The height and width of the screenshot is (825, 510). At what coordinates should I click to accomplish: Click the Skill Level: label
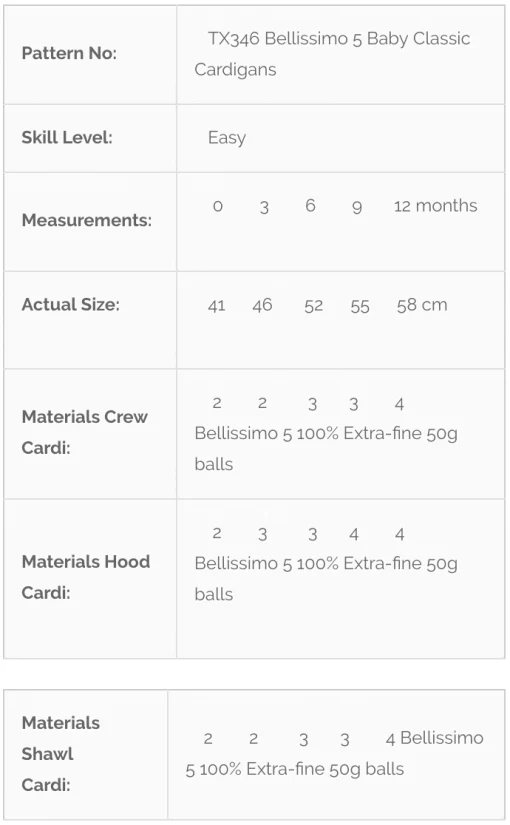point(67,137)
